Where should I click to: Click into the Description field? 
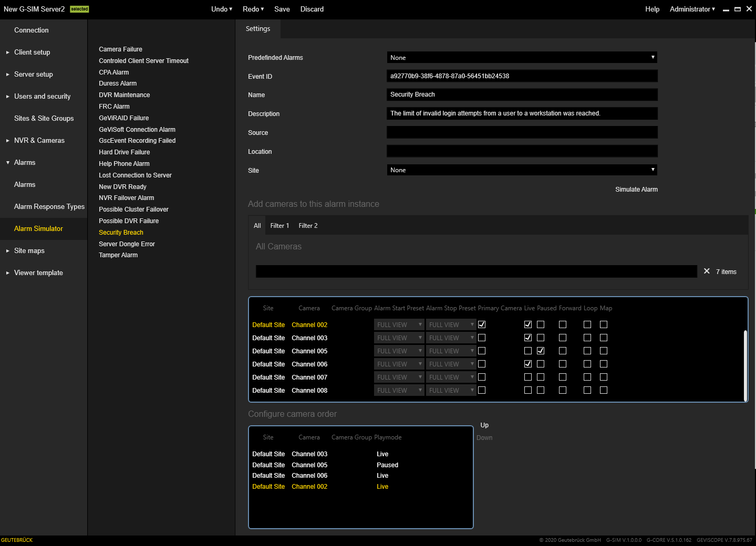pos(522,113)
